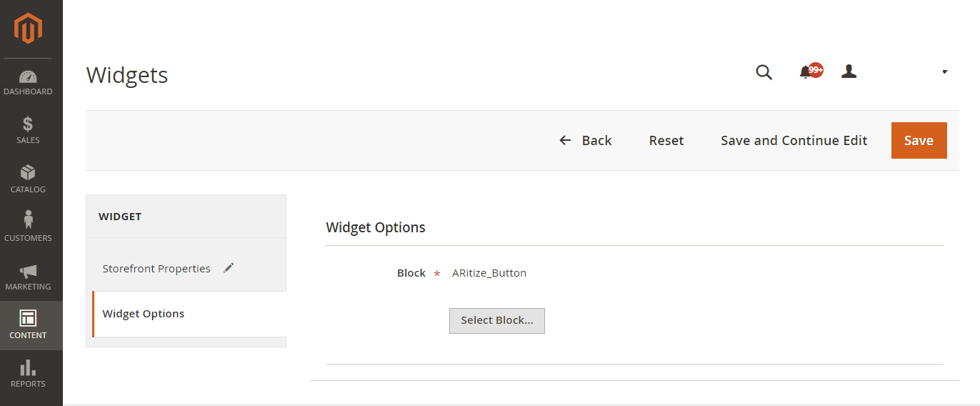Click the orange Save button
Image resolution: width=980 pixels, height=406 pixels.
point(919,141)
